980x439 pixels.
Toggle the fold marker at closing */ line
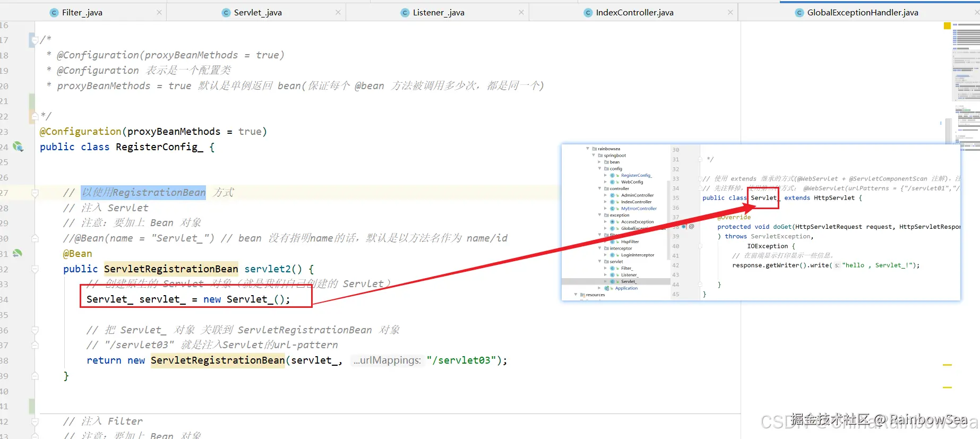click(x=35, y=116)
